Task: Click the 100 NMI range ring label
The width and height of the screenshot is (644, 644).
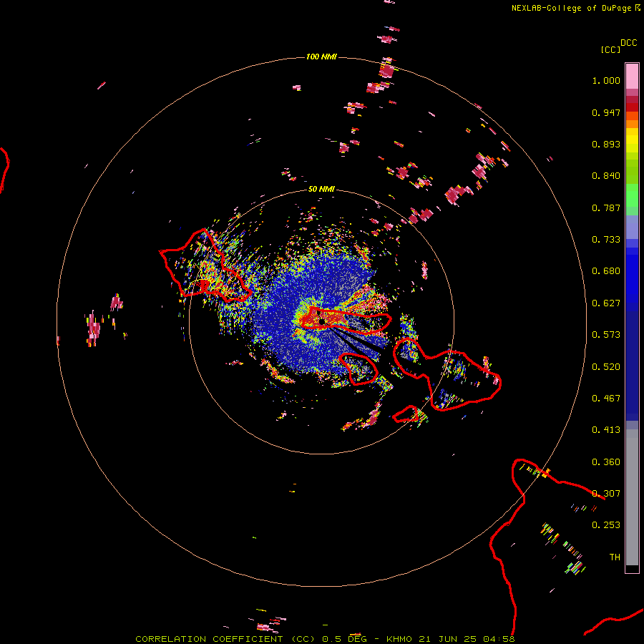Action: click(321, 57)
